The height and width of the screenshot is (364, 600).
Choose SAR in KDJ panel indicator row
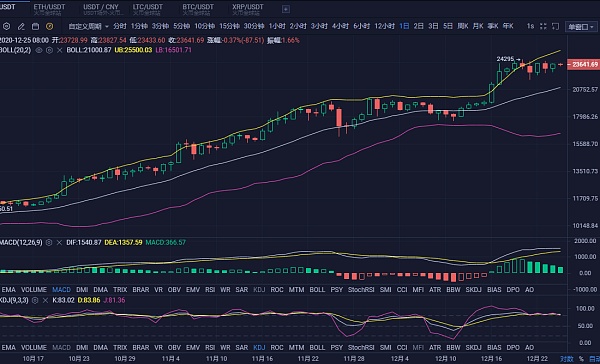tap(241, 348)
